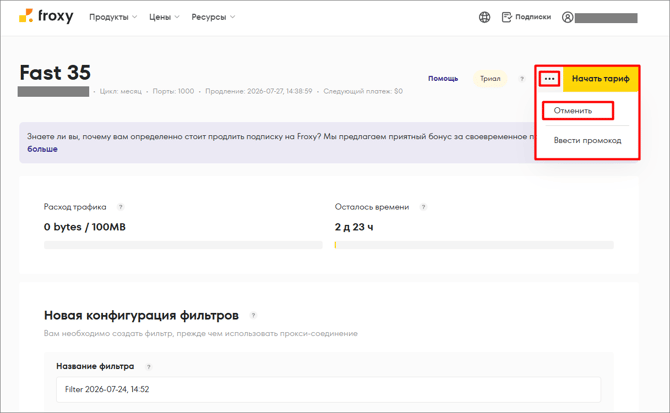Viewport: 670px width, 413px height.
Task: Click help icon beside Новая конфигурация фильтров
Action: tap(253, 316)
